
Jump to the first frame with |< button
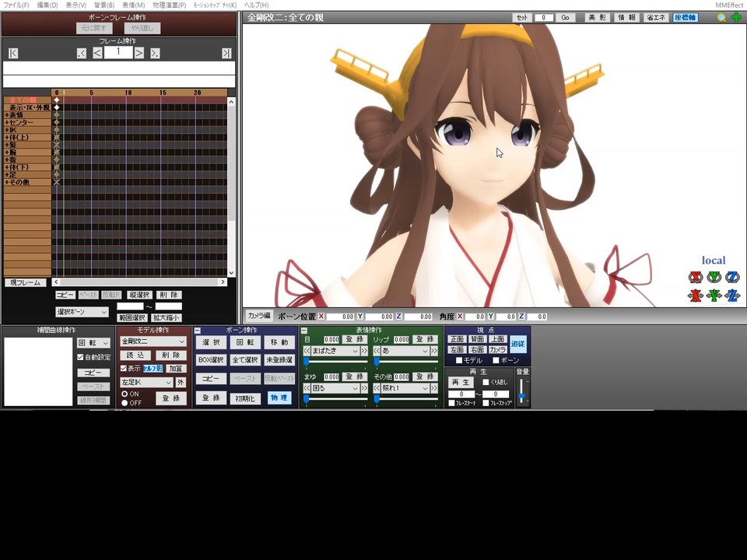tap(13, 54)
